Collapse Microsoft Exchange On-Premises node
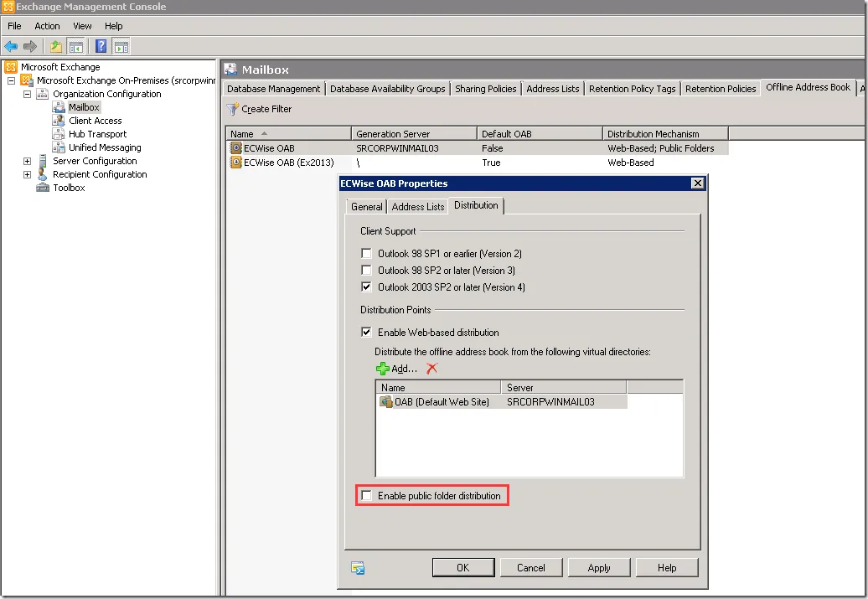 [11, 80]
